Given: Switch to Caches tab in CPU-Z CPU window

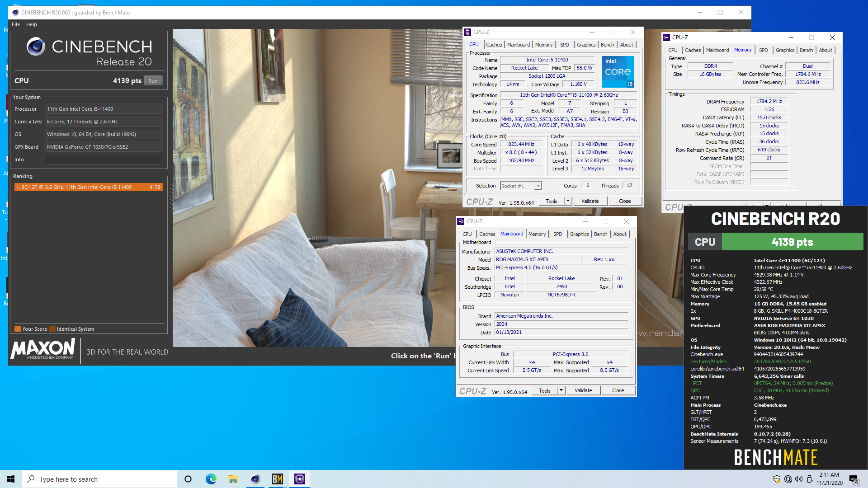Looking at the screenshot, I should click(494, 45).
